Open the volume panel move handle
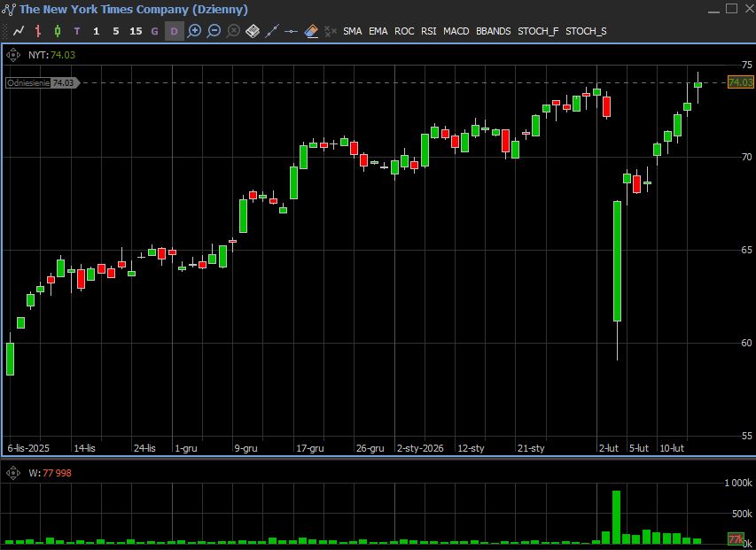The image size is (756, 550). coord(13,473)
